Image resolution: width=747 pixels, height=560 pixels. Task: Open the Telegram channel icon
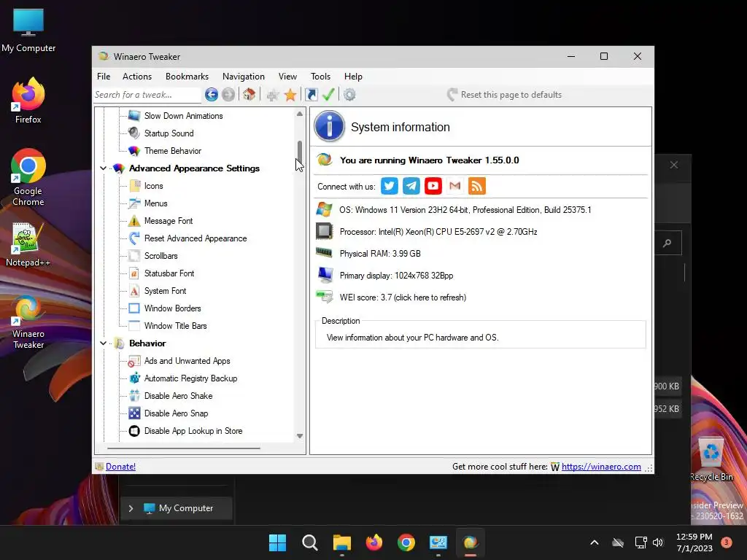click(x=411, y=186)
